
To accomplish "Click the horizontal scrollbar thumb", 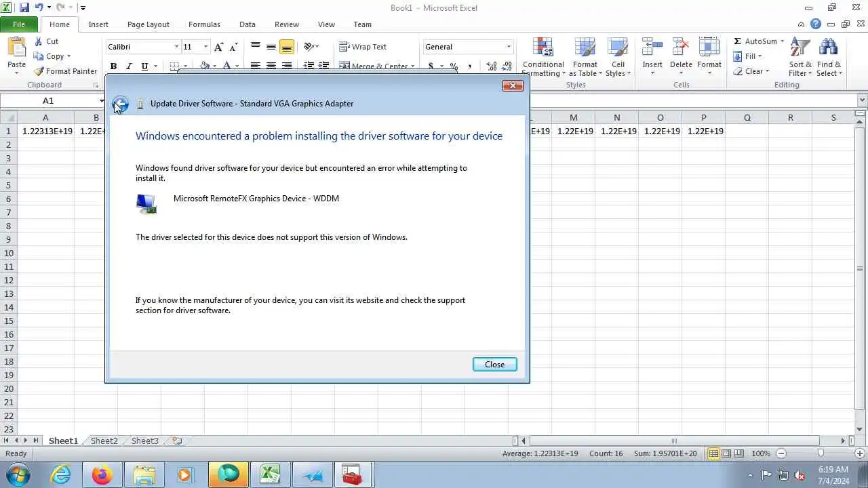I will (673, 441).
